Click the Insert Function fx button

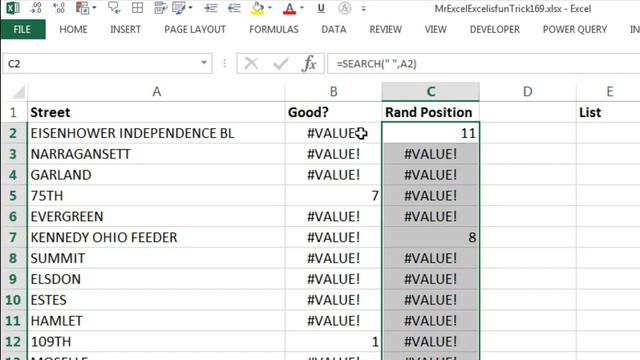pyautogui.click(x=309, y=64)
